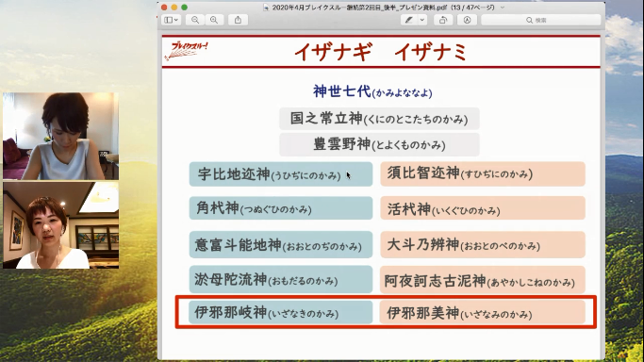Click the zoom out magnifier icon
The height and width of the screenshot is (362, 644).
(195, 20)
